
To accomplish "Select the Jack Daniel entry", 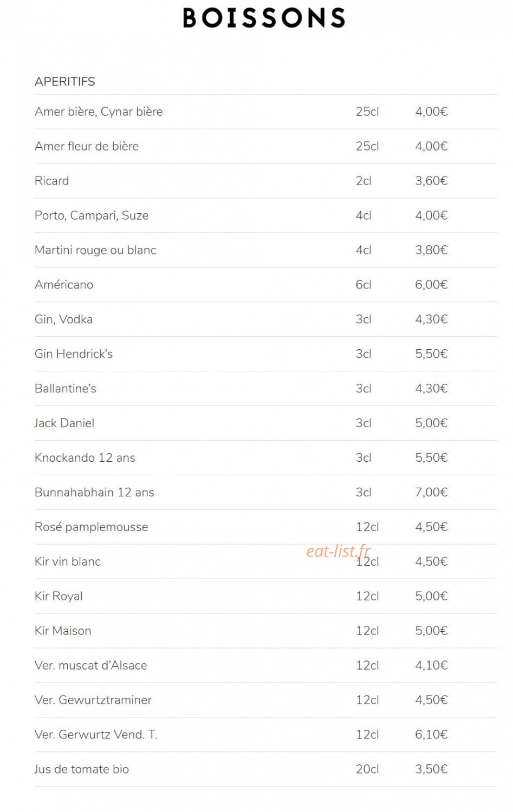I will tap(265, 423).
